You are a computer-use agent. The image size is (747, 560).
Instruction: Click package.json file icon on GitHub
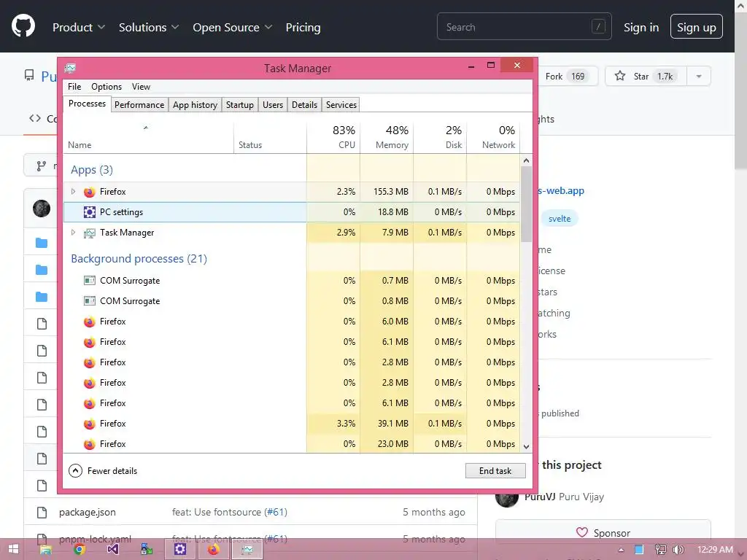pos(42,513)
